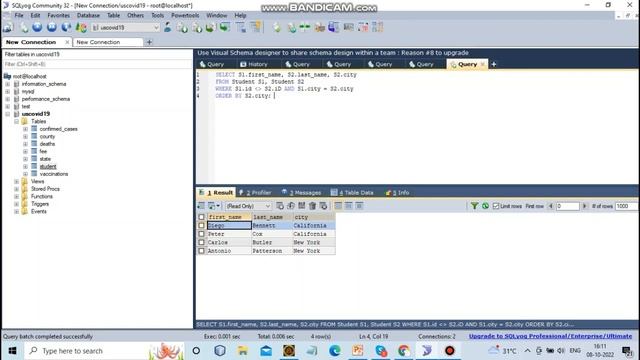
Task: Click the new query editor toolbar icon
Action: 24,27
